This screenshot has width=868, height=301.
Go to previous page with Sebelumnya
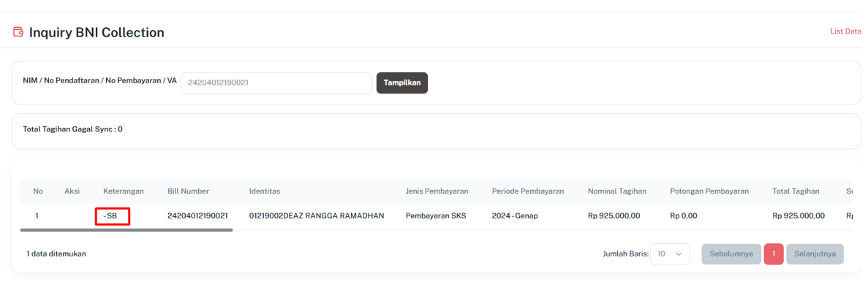(x=731, y=254)
